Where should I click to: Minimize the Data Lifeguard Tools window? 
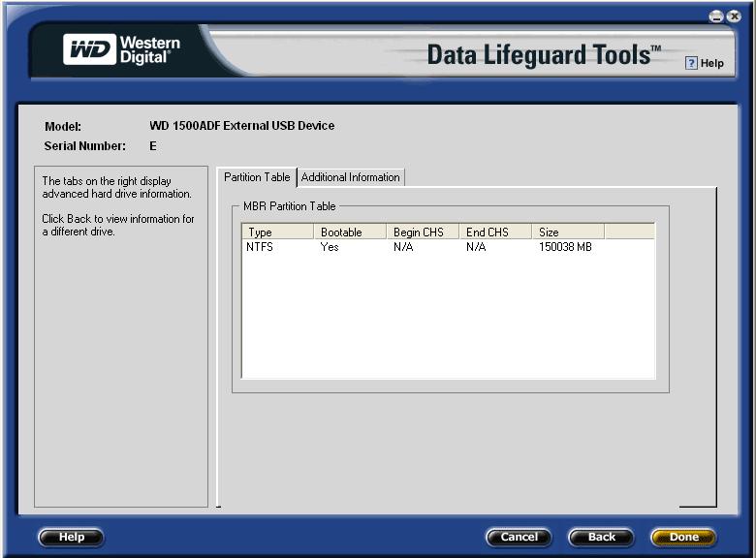[716, 16]
